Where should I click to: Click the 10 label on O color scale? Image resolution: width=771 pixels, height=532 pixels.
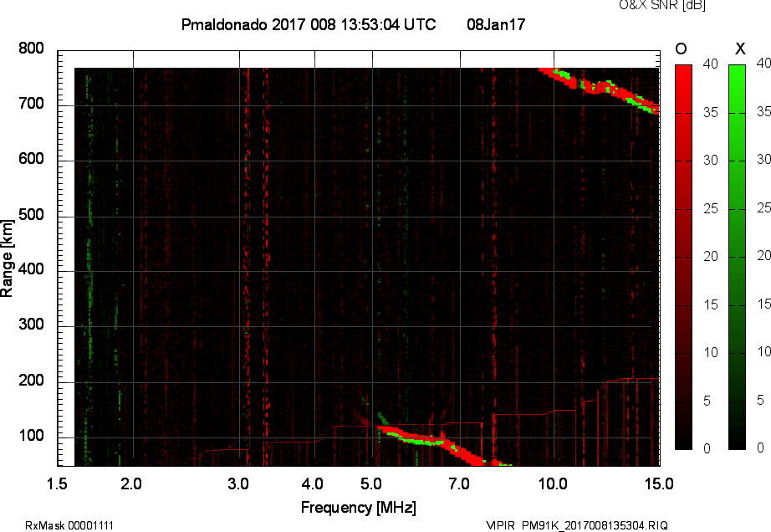(711, 352)
